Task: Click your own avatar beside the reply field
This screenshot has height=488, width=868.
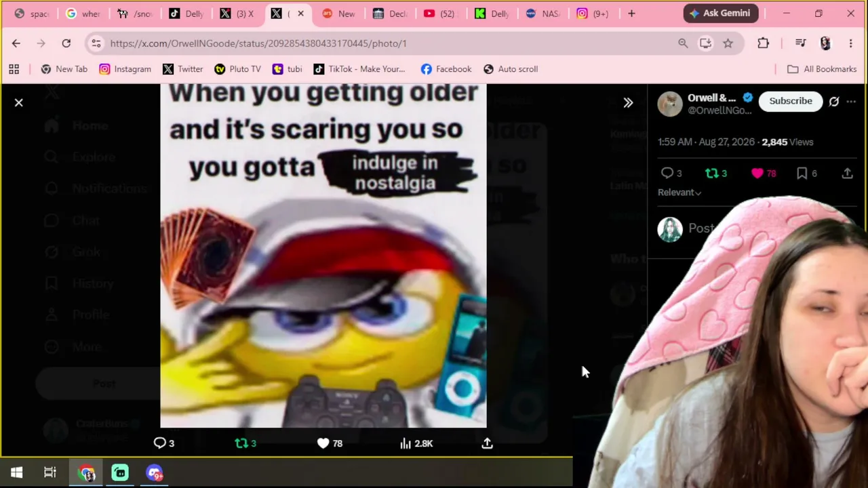Action: coord(670,229)
